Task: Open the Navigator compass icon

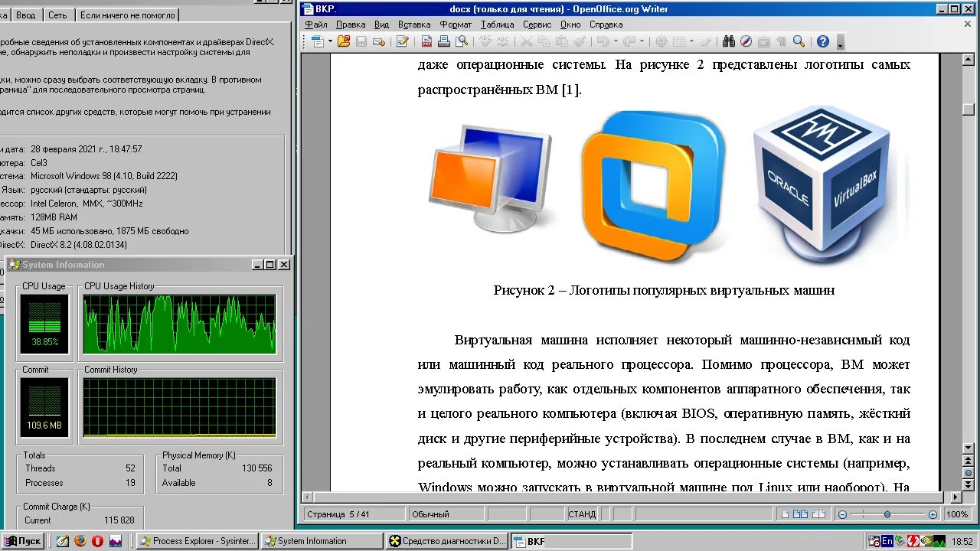Action: pyautogui.click(x=746, y=41)
